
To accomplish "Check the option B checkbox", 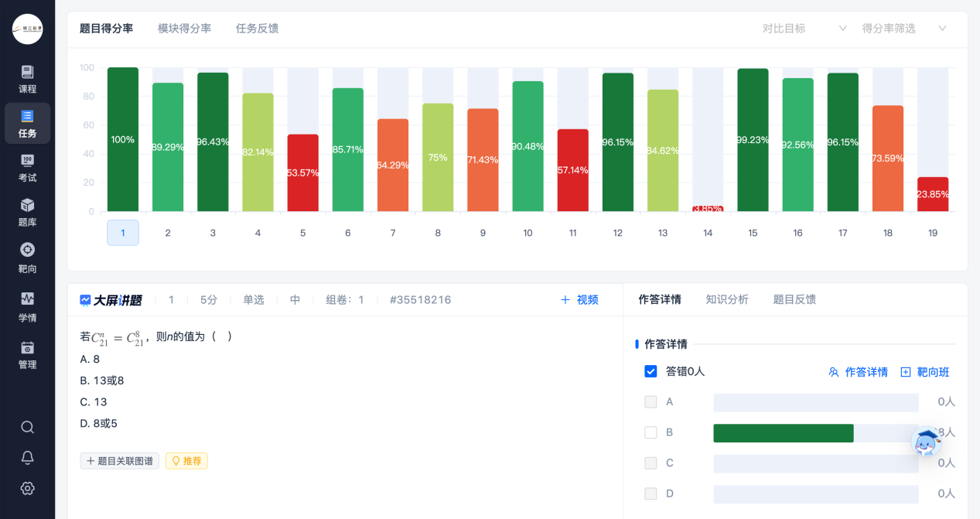I will click(x=650, y=432).
